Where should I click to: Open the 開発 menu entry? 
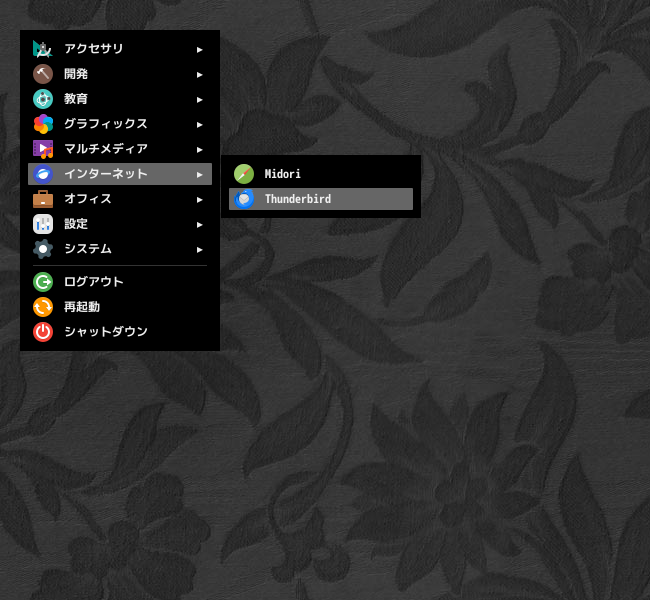point(120,74)
